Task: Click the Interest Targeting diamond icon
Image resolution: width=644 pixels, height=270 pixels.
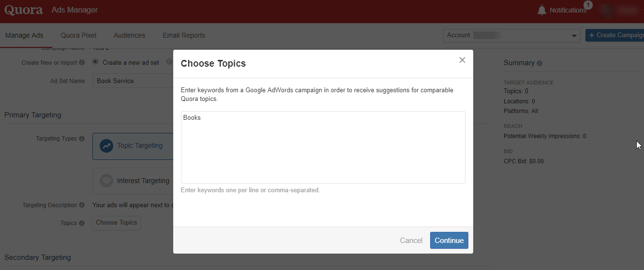Action: coord(106,181)
